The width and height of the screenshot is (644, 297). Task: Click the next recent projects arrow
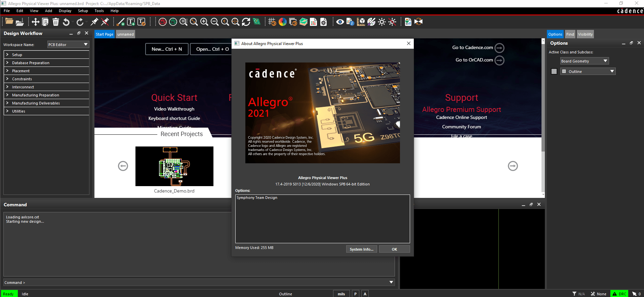click(x=513, y=166)
